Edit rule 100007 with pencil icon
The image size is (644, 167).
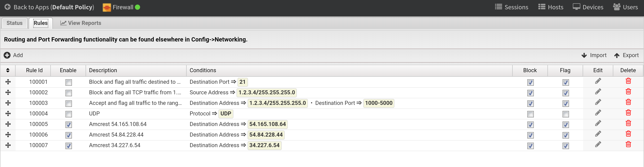click(x=598, y=144)
